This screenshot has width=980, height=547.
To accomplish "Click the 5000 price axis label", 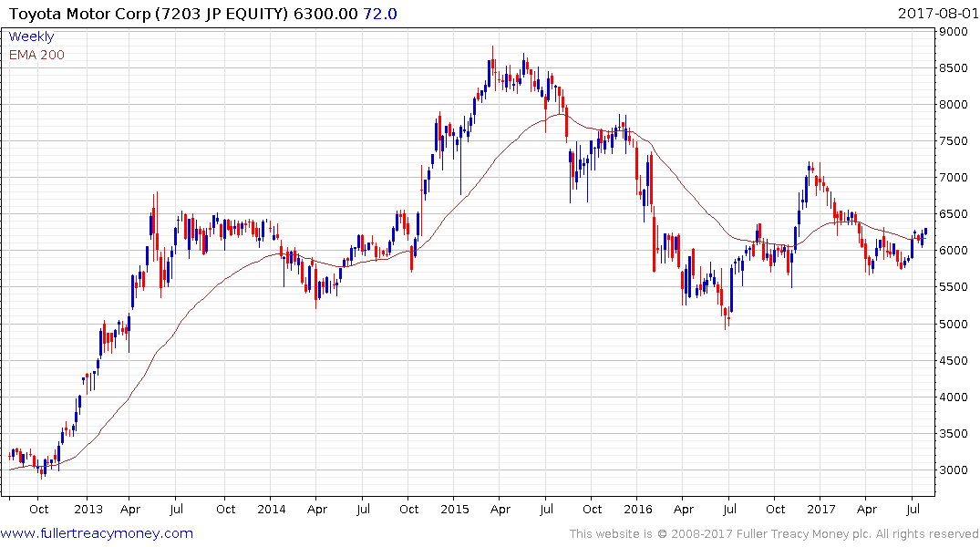I will [x=954, y=324].
